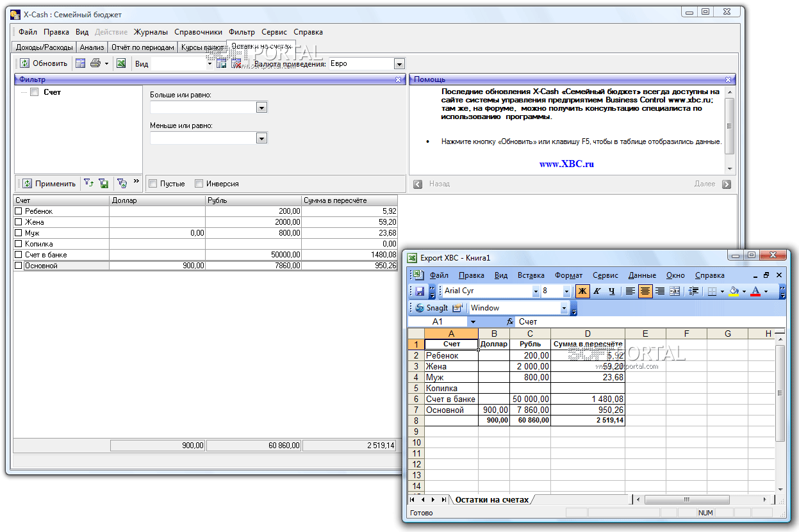Click the printer icon in X-Cash toolbar
The width and height of the screenshot is (799, 532).
pyautogui.click(x=95, y=63)
